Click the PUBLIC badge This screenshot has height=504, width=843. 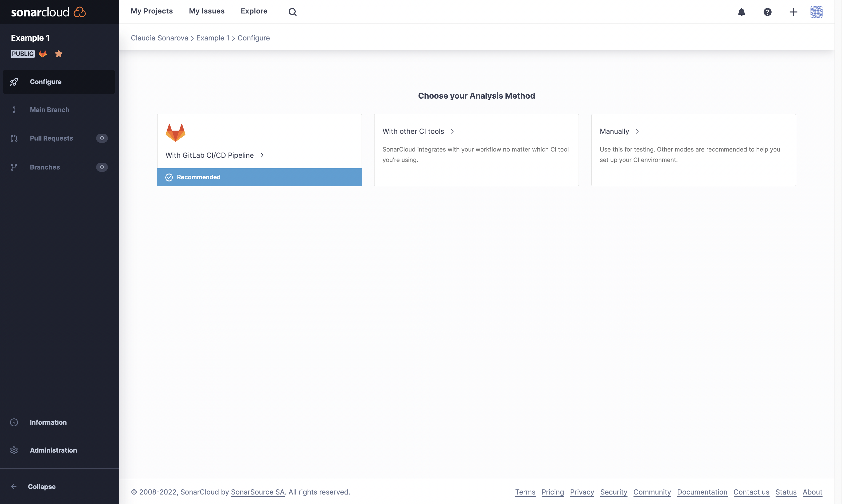point(23,54)
